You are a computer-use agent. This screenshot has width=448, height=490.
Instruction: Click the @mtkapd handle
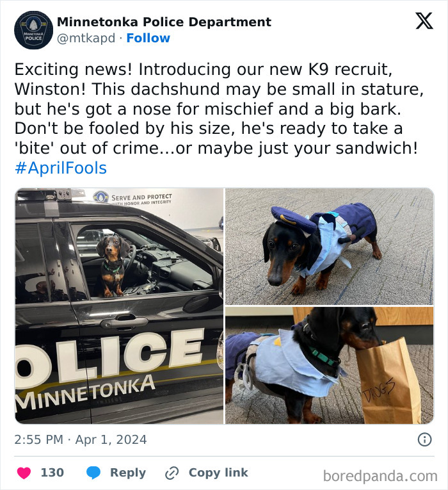[x=86, y=38]
